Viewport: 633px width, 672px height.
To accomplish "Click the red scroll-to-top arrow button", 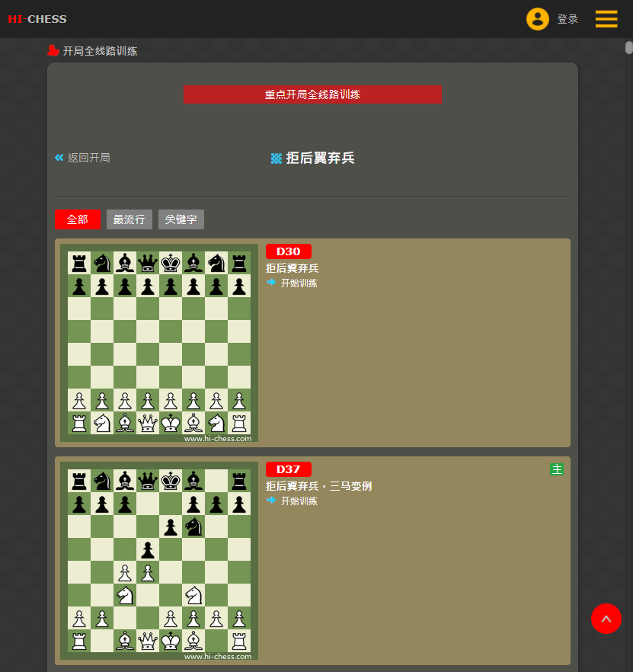I will [x=606, y=619].
